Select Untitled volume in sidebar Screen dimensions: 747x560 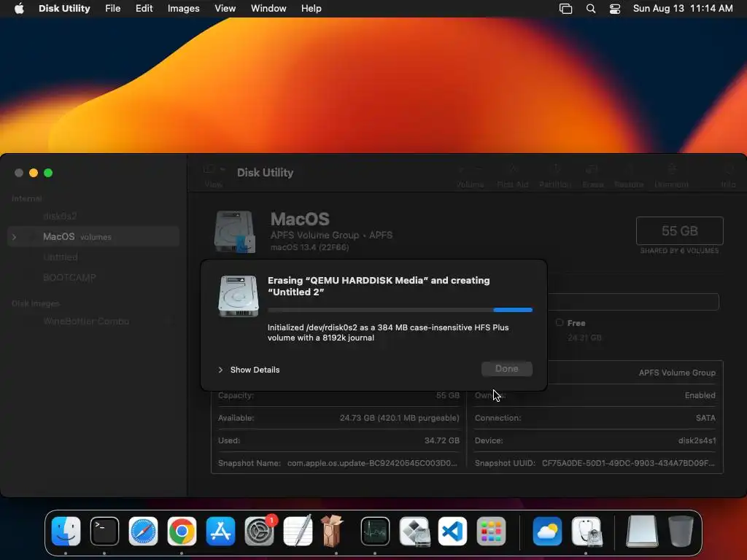point(60,257)
